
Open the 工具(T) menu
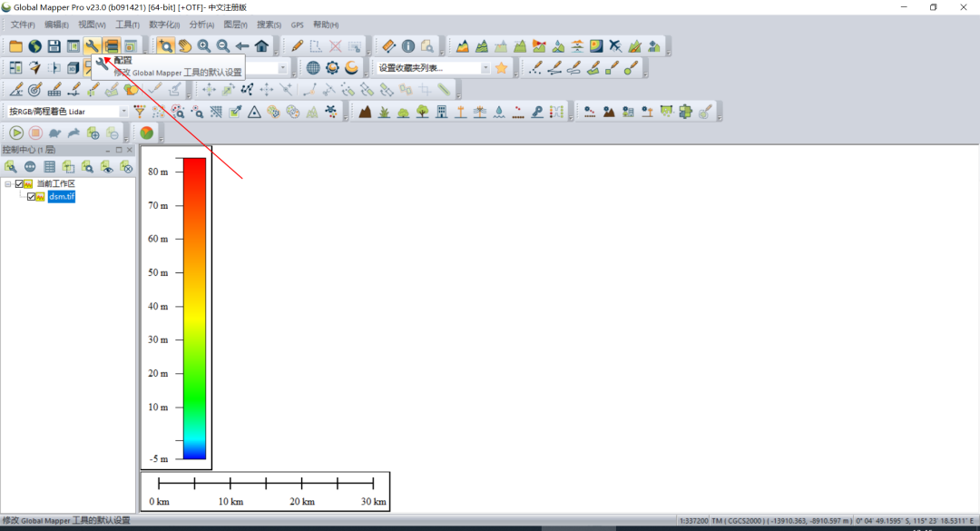click(127, 25)
